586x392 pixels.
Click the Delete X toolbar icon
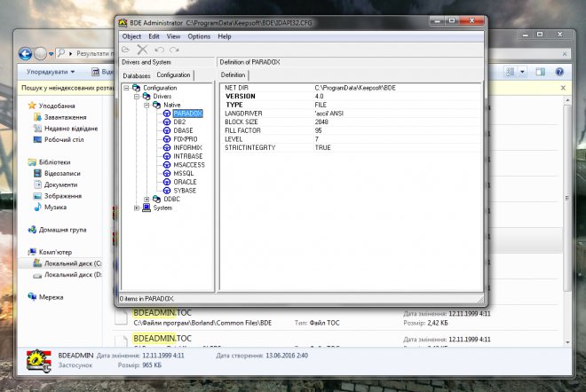142,50
